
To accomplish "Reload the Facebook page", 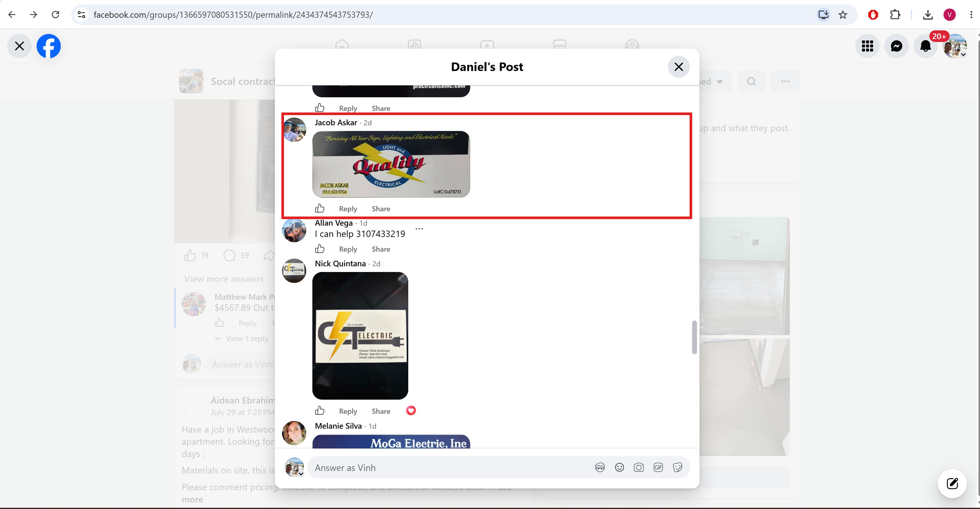I will tap(56, 14).
